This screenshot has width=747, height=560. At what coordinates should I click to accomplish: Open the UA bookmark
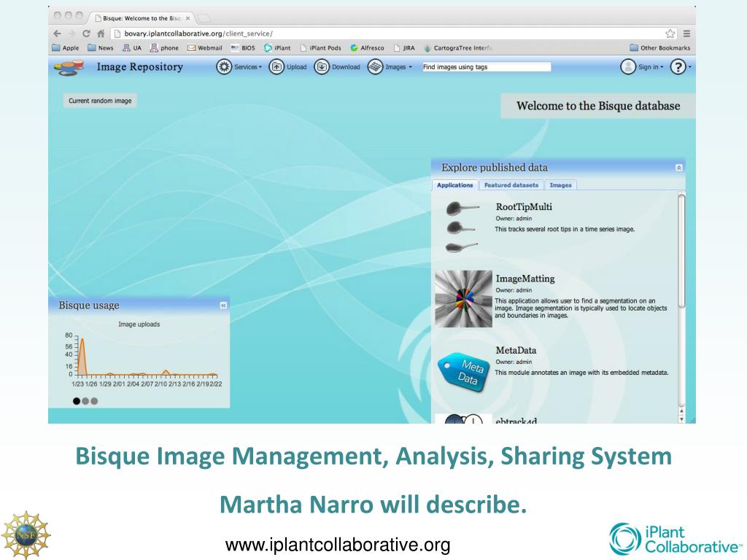point(132,47)
